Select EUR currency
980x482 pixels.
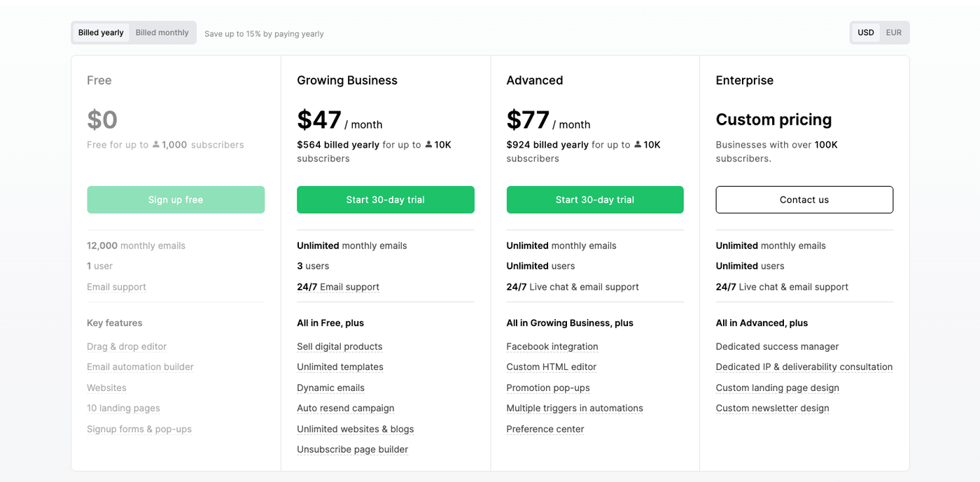[894, 33]
